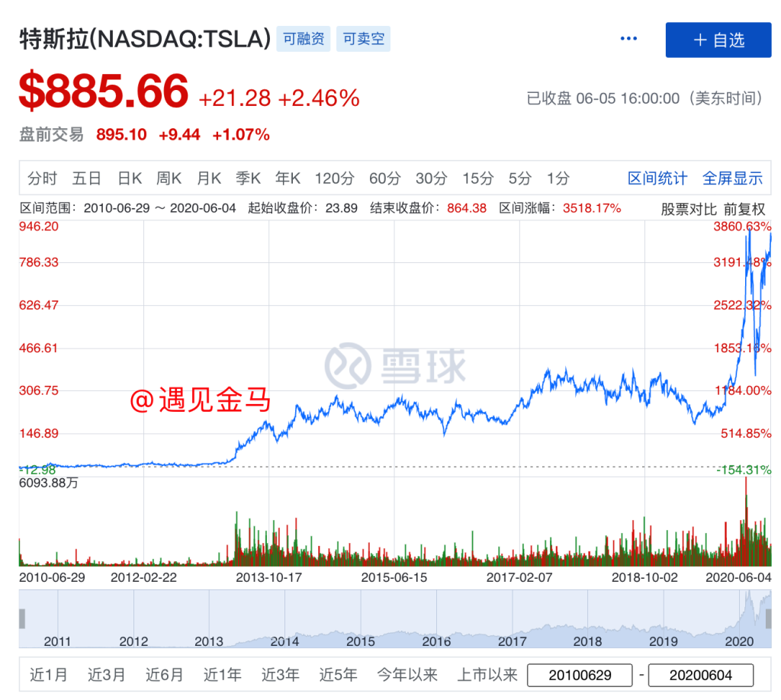Click the stock title 特斯拉(NASDAQ:TSLA)
Viewport: 781px width, 700px height.
[145, 39]
